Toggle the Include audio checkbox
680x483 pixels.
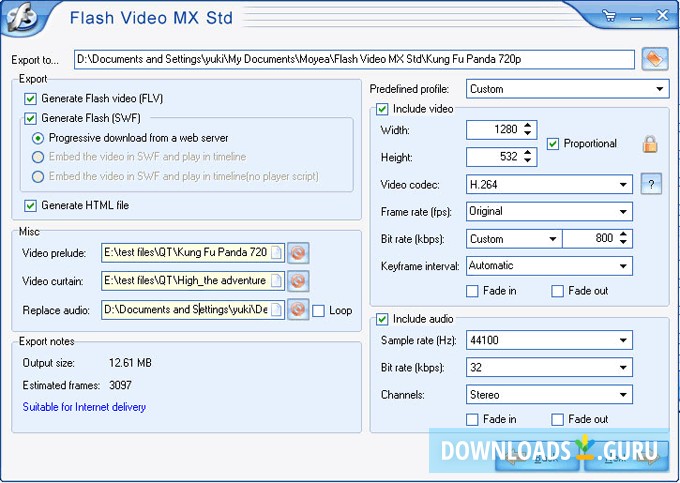coord(382,320)
